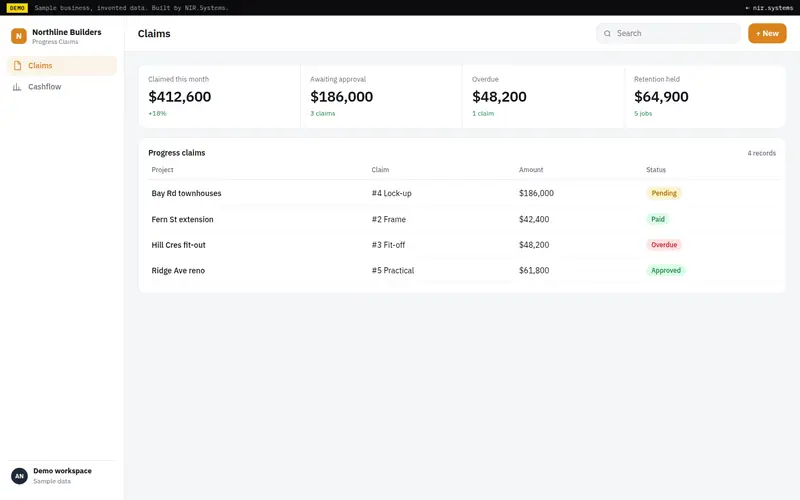This screenshot has height=500, width=800.
Task: Click the yellow DEMO badge
Action: coord(17,8)
